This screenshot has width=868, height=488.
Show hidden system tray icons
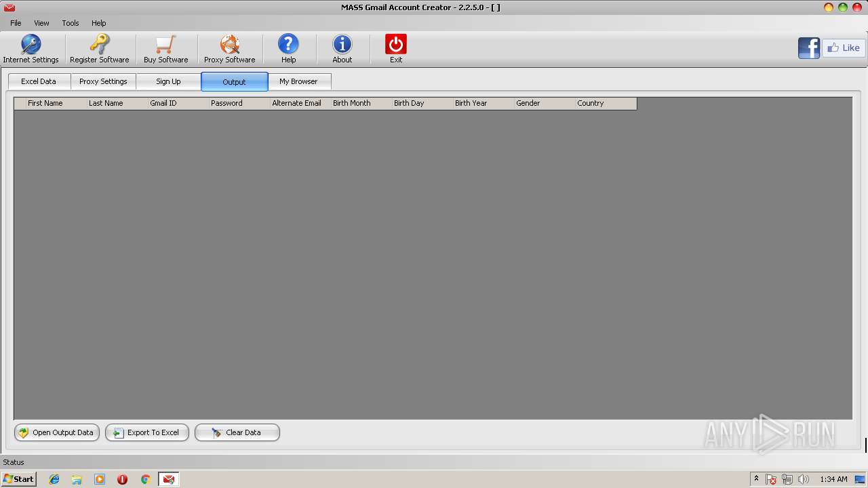click(756, 479)
